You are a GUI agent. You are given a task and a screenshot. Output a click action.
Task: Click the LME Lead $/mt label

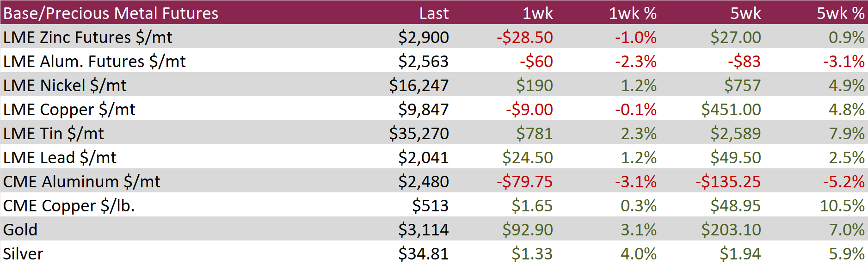[x=60, y=158]
